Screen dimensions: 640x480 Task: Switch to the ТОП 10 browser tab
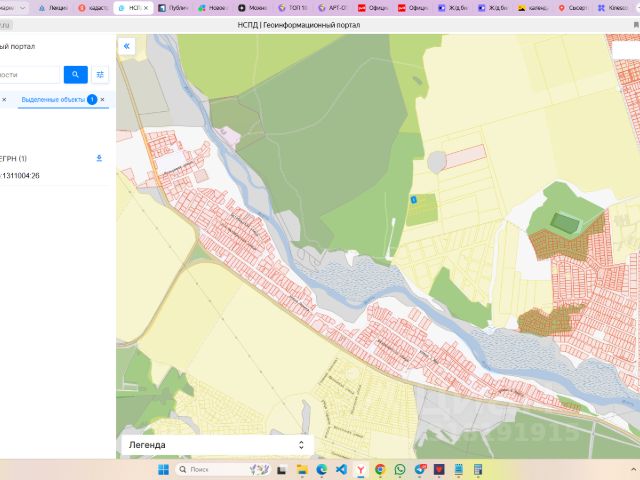[x=296, y=7]
